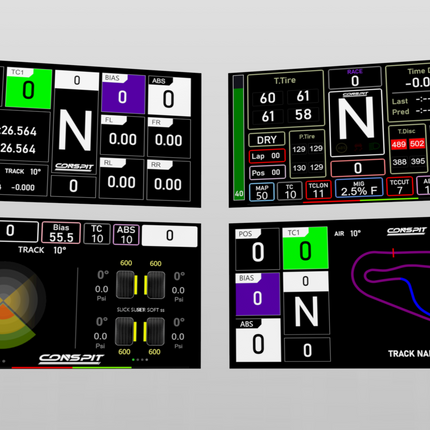Click the FR 0.00 tile
This screenshot has height=430, width=430.
click(169, 138)
